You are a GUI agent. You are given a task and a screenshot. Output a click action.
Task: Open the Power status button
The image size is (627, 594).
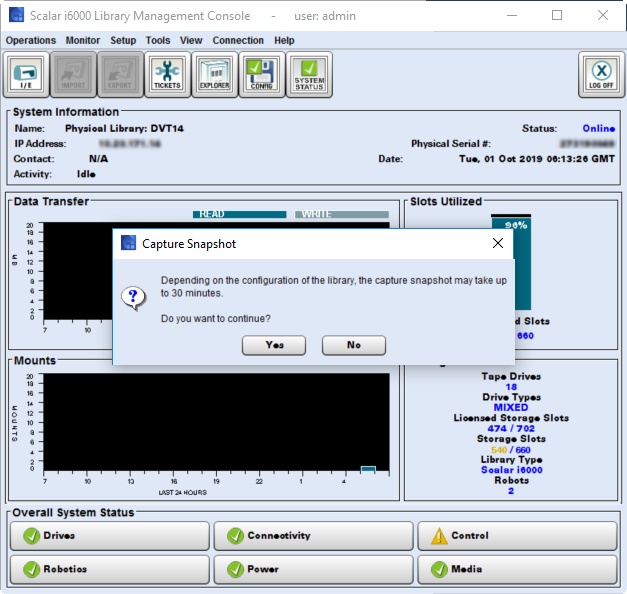tap(314, 569)
